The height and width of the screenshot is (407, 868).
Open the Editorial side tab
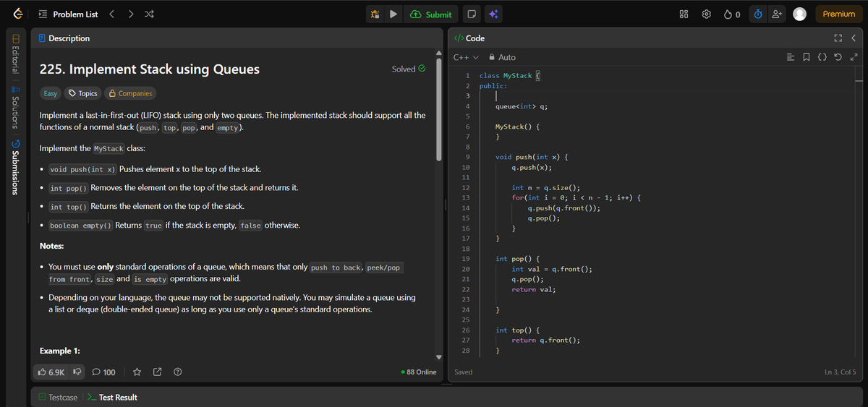coord(15,54)
